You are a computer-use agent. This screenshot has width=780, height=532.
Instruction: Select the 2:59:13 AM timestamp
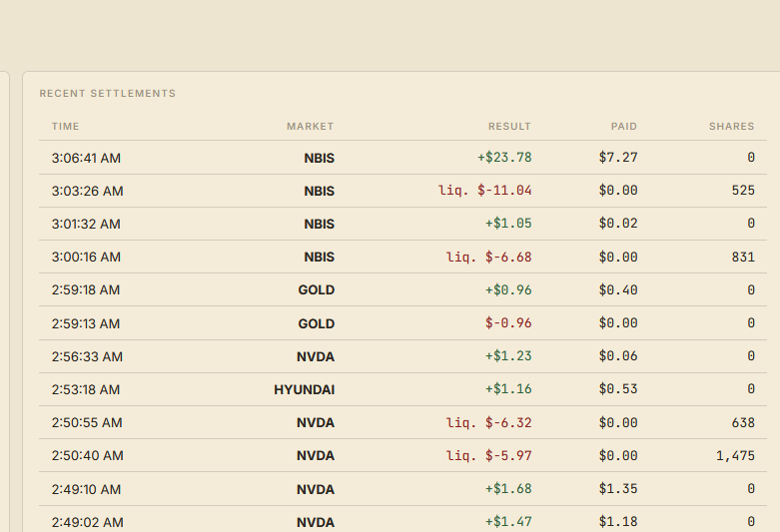(x=86, y=323)
